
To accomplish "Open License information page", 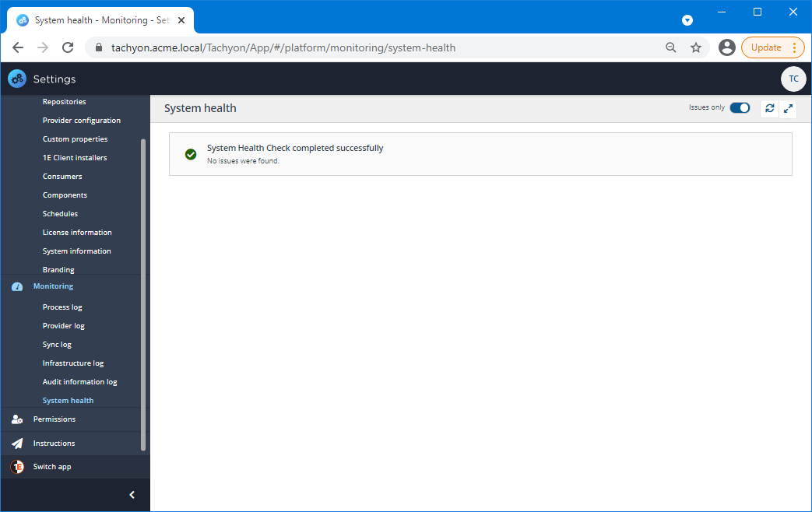I will point(77,232).
